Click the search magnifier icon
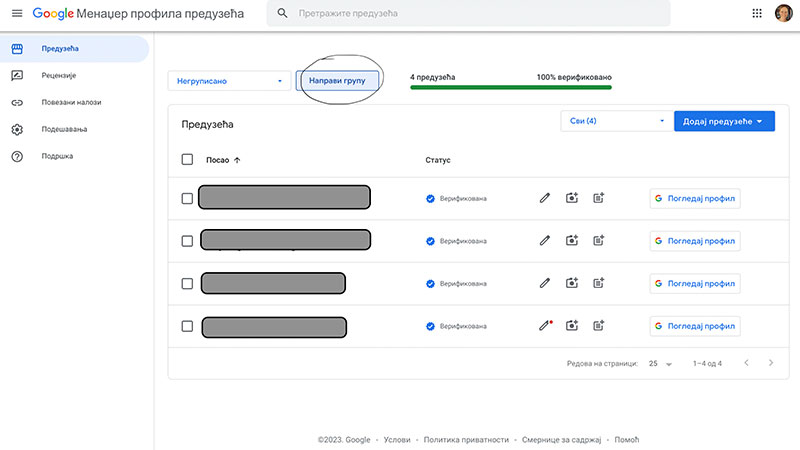This screenshot has width=800, height=450. (x=282, y=13)
